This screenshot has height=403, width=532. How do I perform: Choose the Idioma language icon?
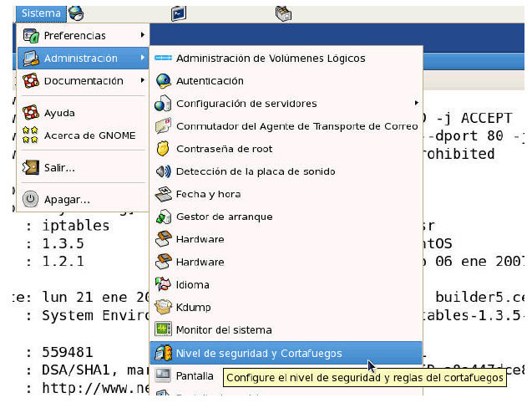coord(163,285)
